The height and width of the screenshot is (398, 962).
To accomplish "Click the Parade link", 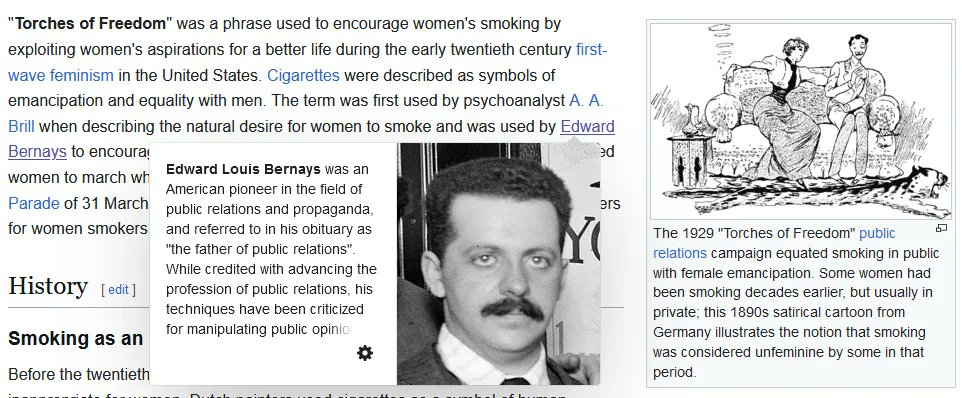I will pyautogui.click(x=34, y=203).
